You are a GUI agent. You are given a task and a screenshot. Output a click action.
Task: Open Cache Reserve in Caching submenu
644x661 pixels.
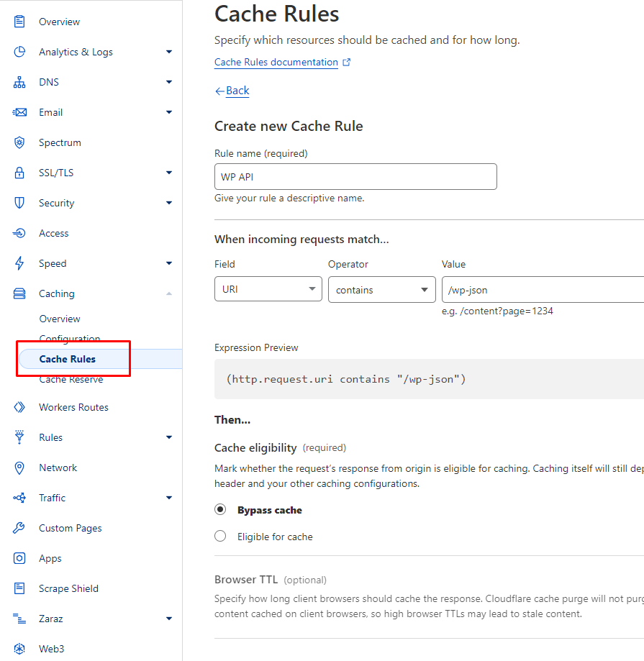[x=71, y=380]
